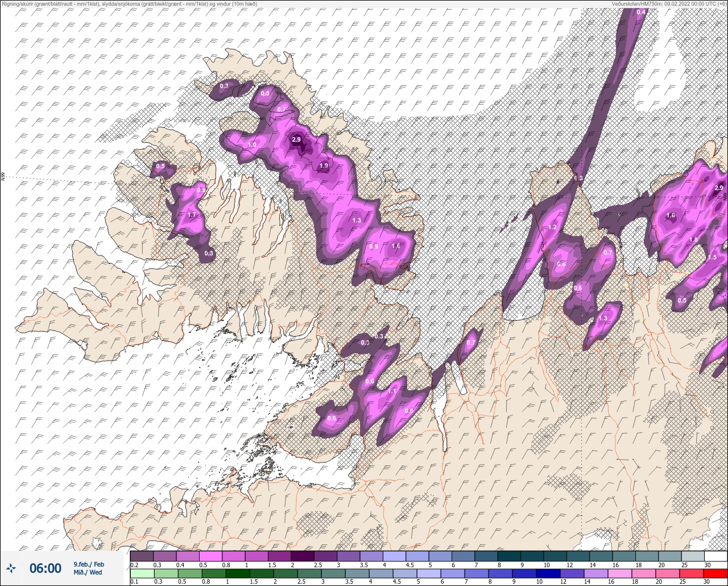The width and height of the screenshot is (728, 586).
Task: Select upper legend bright pink swatch 0.5 to 0.8
Action: (x=210, y=556)
